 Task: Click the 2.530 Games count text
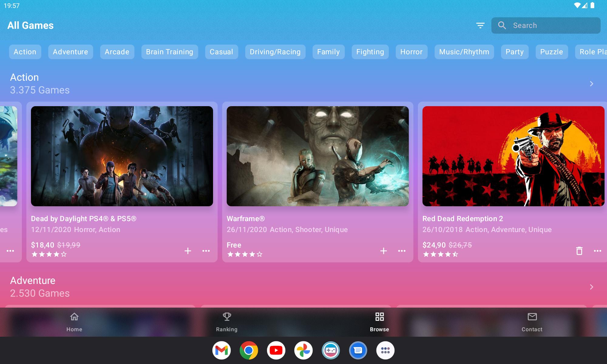(40, 293)
